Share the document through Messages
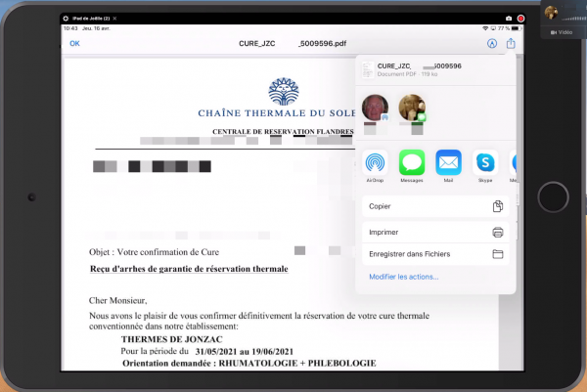Image resolution: width=587 pixels, height=392 pixels. (411, 162)
